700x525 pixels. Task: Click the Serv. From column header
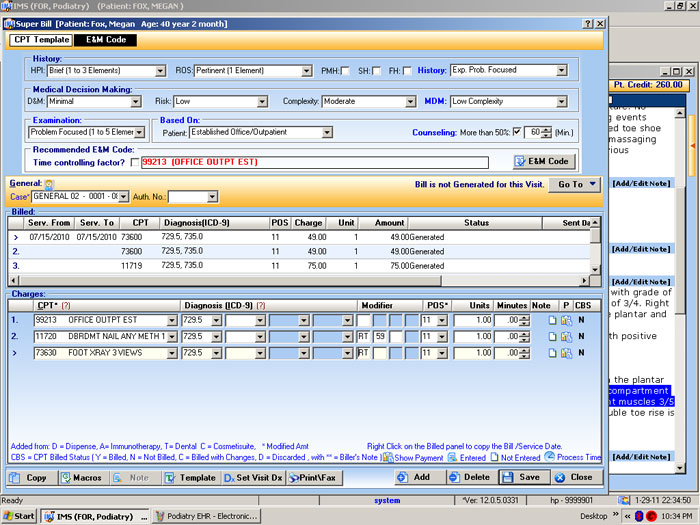pos(49,223)
